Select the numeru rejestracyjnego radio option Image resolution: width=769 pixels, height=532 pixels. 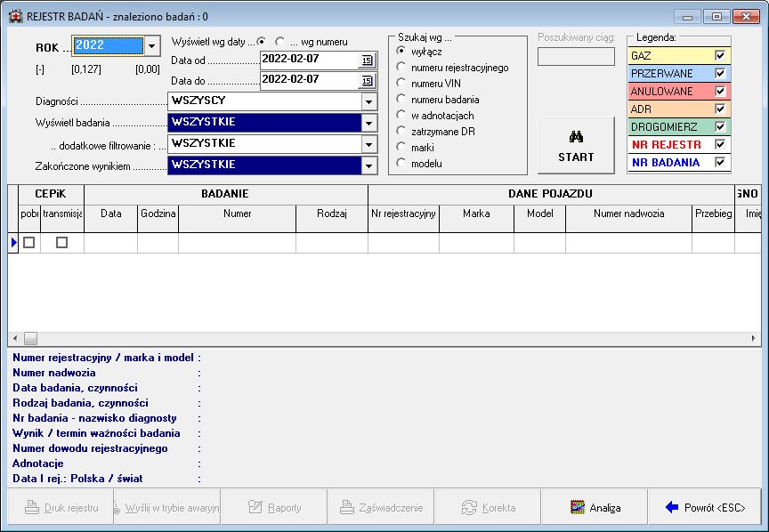click(x=401, y=68)
